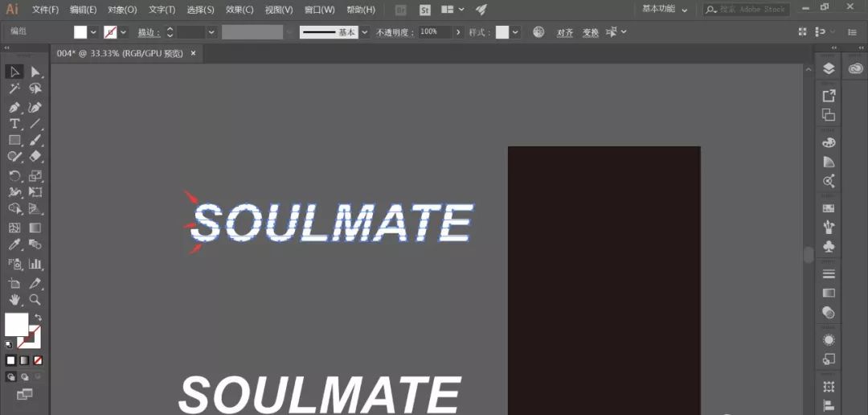The height and width of the screenshot is (415, 868).
Task: Select the Type tool
Action: (14, 124)
